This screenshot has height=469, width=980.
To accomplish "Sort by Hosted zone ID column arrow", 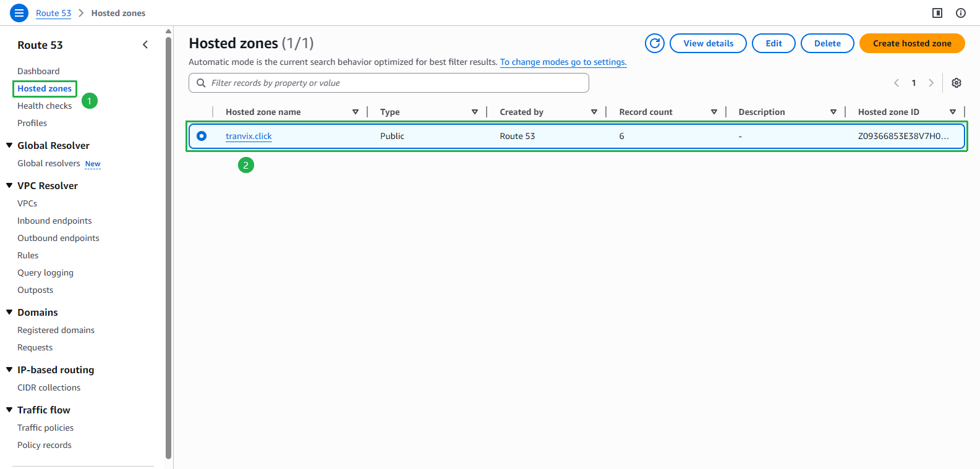I will tap(953, 112).
